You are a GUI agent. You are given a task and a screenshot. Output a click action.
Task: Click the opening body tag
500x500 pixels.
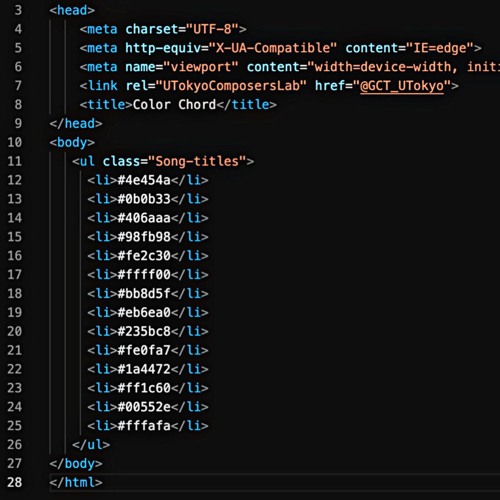click(x=72, y=143)
